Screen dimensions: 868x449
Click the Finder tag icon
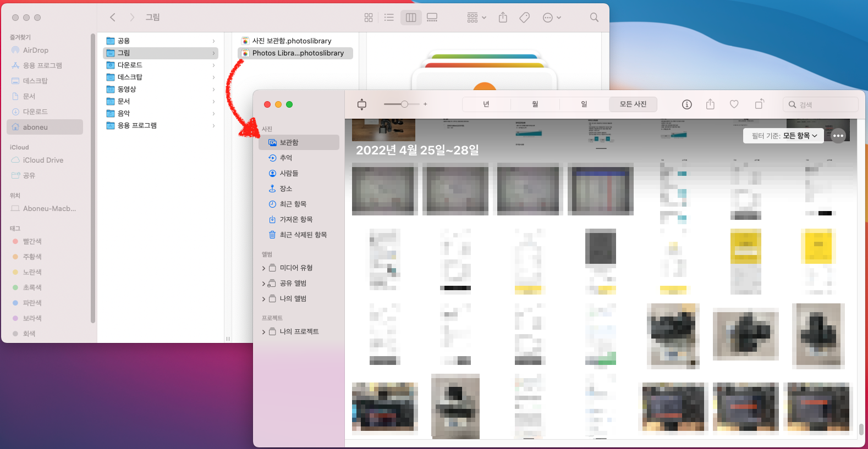pyautogui.click(x=525, y=18)
